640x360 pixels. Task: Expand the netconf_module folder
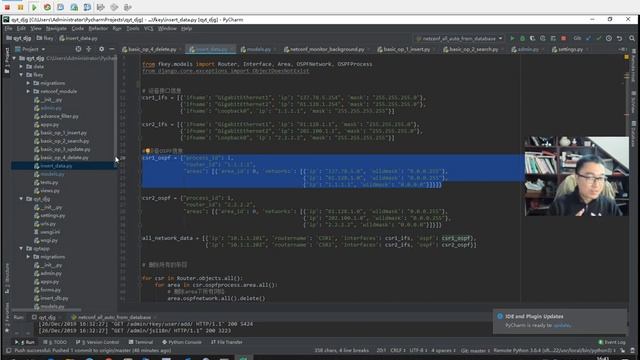point(28,91)
